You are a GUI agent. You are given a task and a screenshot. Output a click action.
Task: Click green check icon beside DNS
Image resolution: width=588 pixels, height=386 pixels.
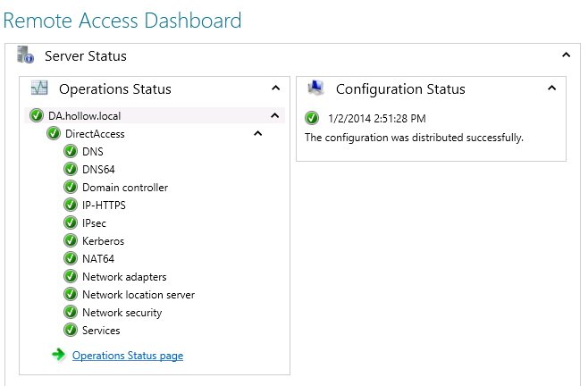71,152
